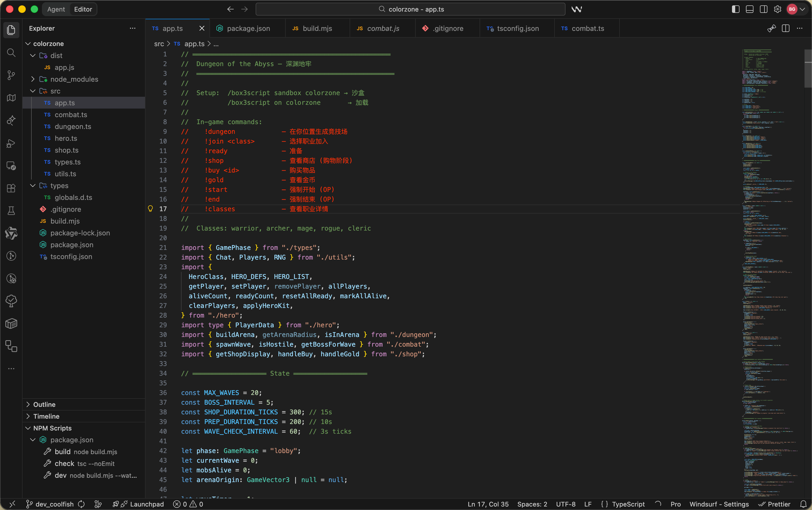Click the Windsurf logo next to search bar
Viewport: 812px width, 510px height.
[577, 9]
